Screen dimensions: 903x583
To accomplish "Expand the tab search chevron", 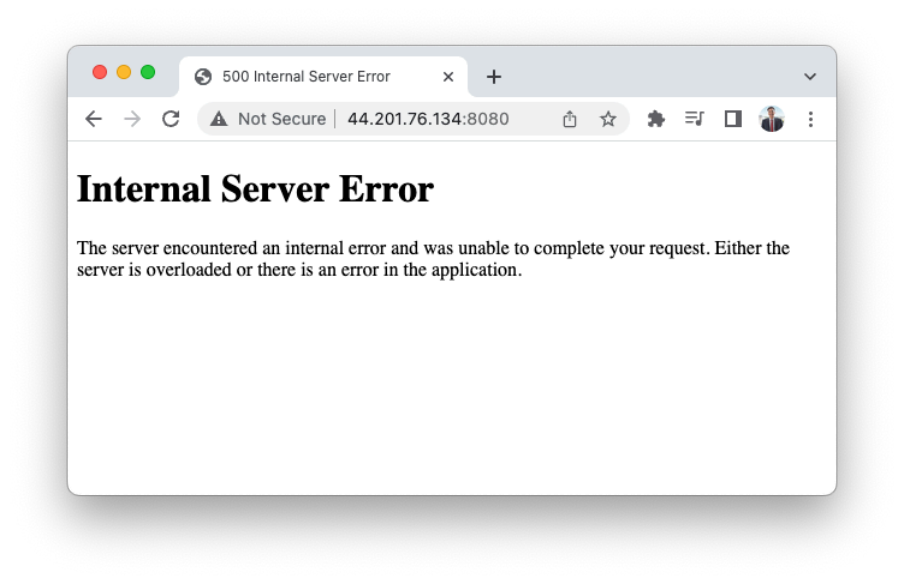I will pos(810,77).
